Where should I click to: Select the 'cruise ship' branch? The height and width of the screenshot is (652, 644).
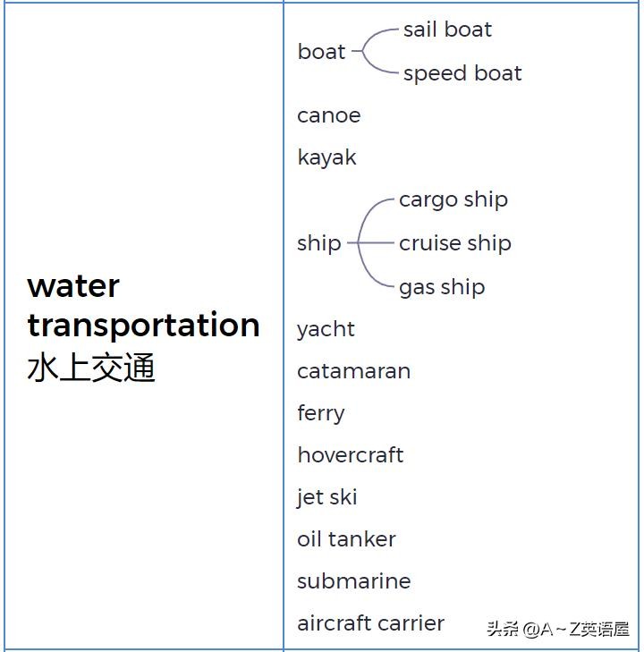pyautogui.click(x=454, y=243)
